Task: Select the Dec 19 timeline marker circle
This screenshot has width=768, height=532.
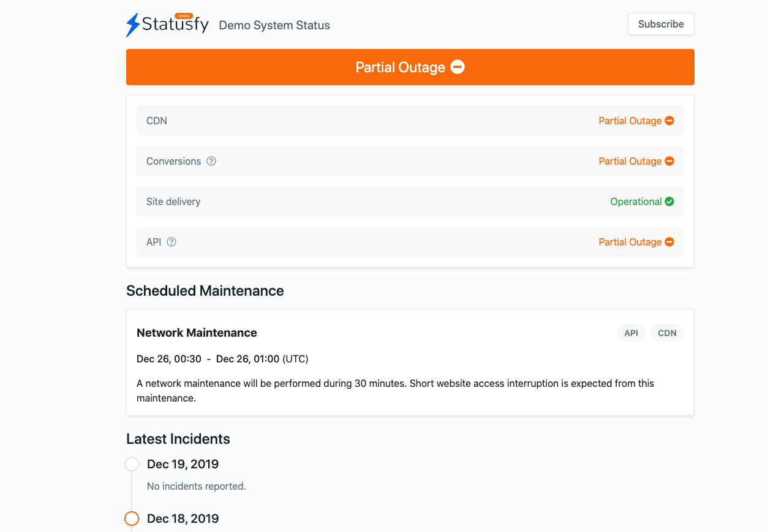Action: [x=132, y=464]
